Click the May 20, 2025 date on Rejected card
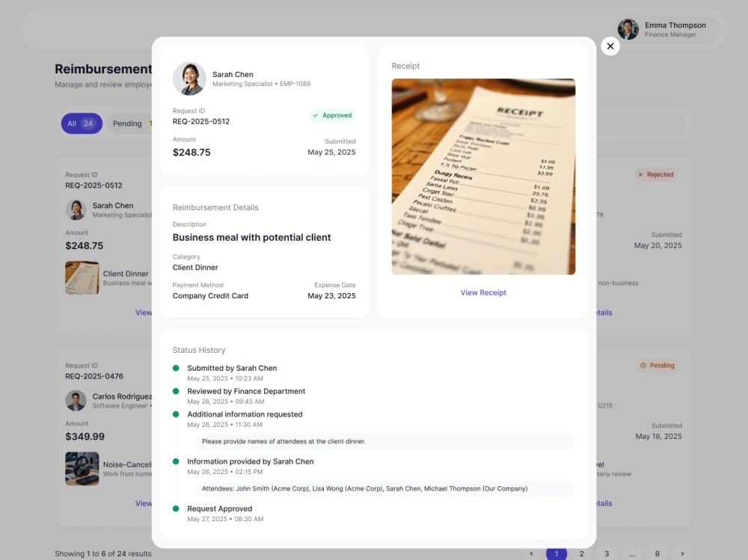 pos(657,245)
